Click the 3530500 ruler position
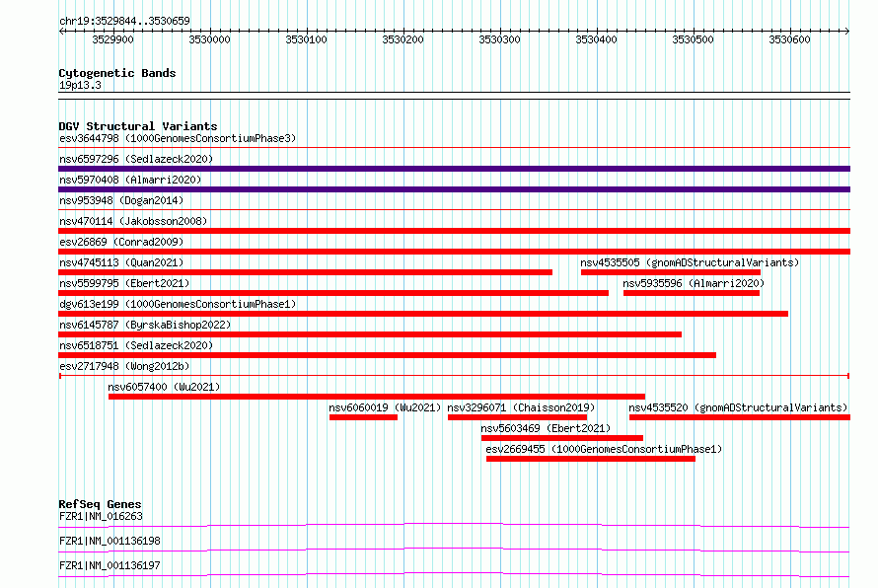Viewport: 878px width, 588px height. 694,39
